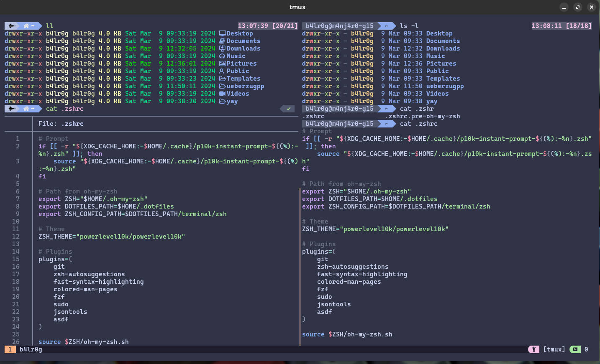Click fast-syntax-highlighting in the right pane plugins list
The image size is (600, 364).
(x=362, y=274)
